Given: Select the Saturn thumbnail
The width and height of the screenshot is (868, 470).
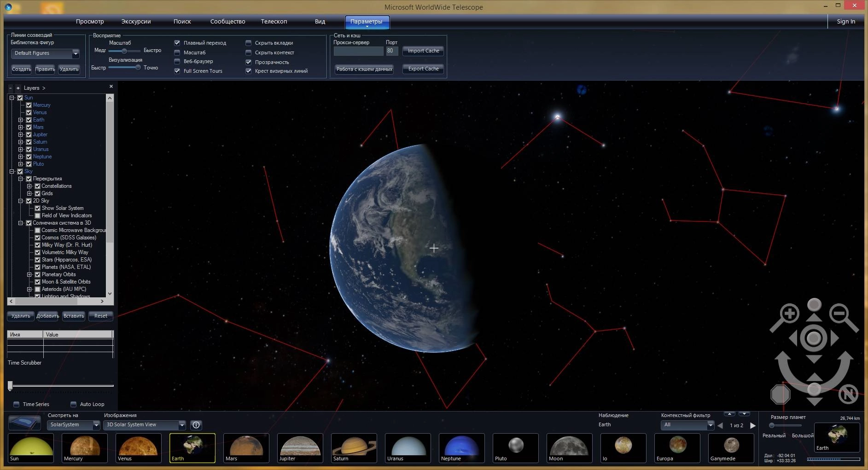Looking at the screenshot, I should (x=354, y=448).
